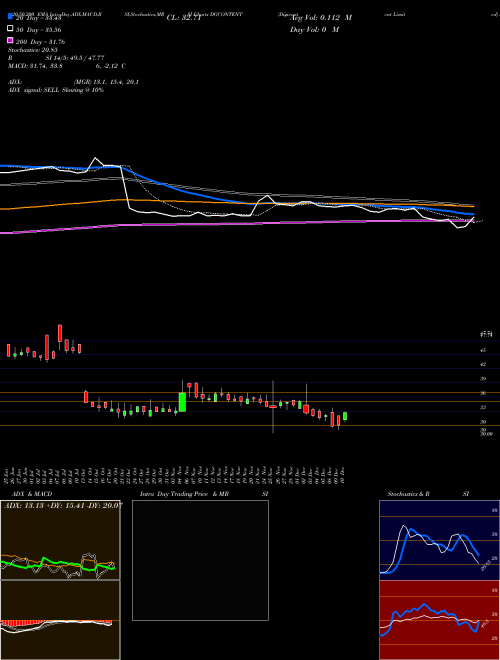Click the MACD histogram panel with red bars
The width and height of the screenshot is (500, 660).
coord(60,620)
